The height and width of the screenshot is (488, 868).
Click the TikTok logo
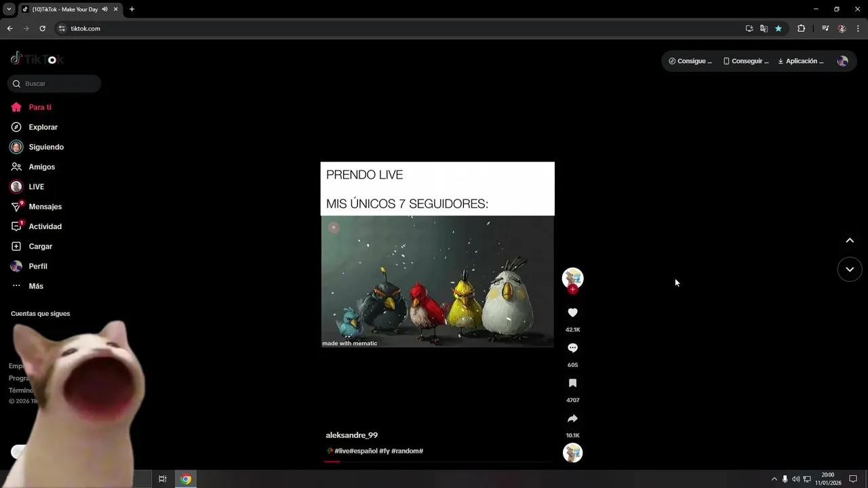pyautogui.click(x=37, y=58)
